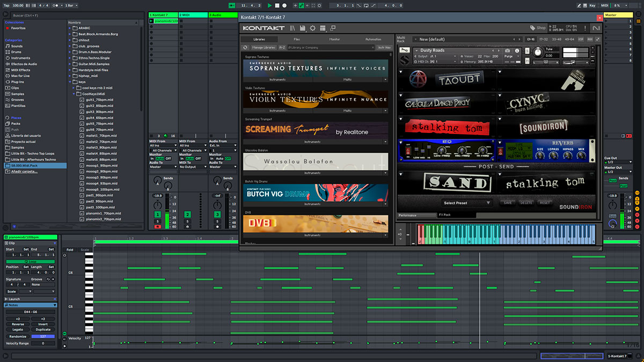
Task: Toggle the AUX sends panel in Kontakt
Action: point(590,39)
